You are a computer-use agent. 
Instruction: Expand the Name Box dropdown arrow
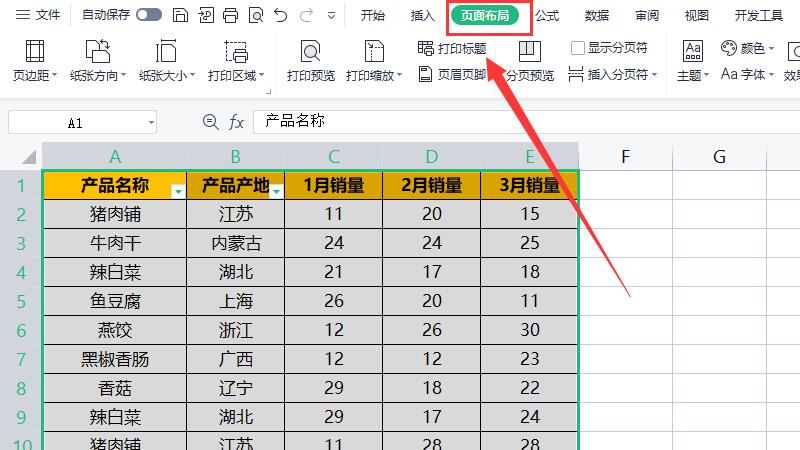151,122
